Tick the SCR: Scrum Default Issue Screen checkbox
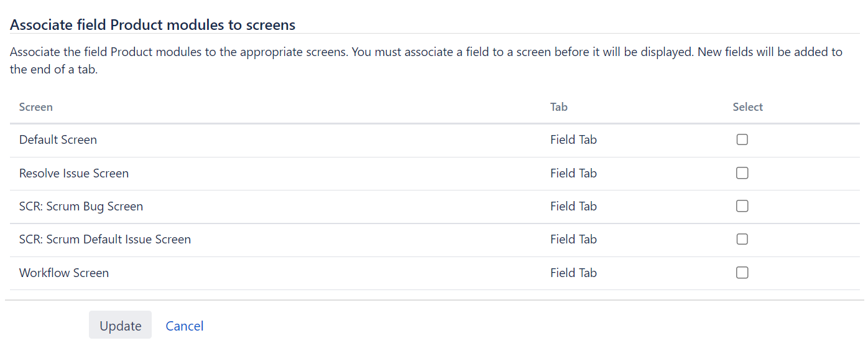Viewport: 868px width, 348px height. 742,239
